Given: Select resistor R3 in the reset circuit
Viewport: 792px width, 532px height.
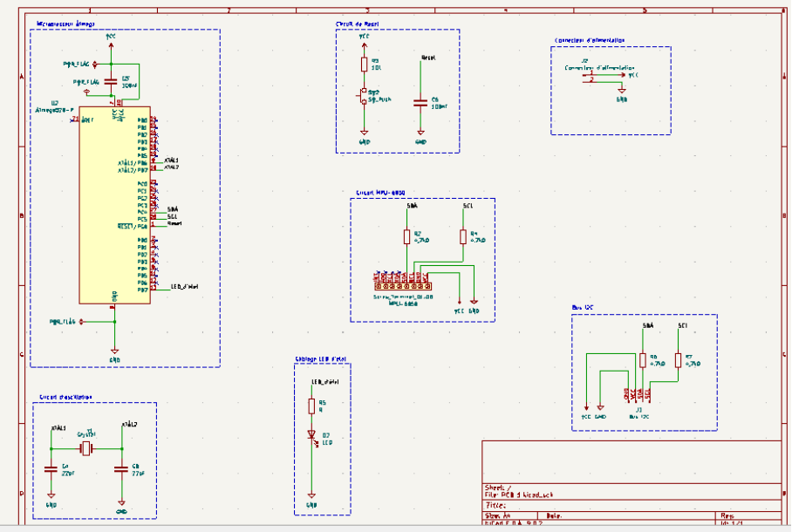Looking at the screenshot, I should 364,64.
